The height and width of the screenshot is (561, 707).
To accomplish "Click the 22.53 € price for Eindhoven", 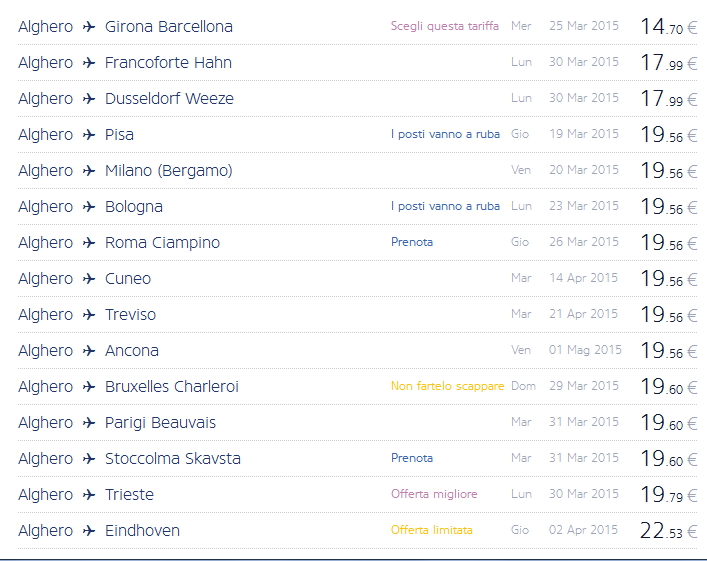I will [x=668, y=531].
